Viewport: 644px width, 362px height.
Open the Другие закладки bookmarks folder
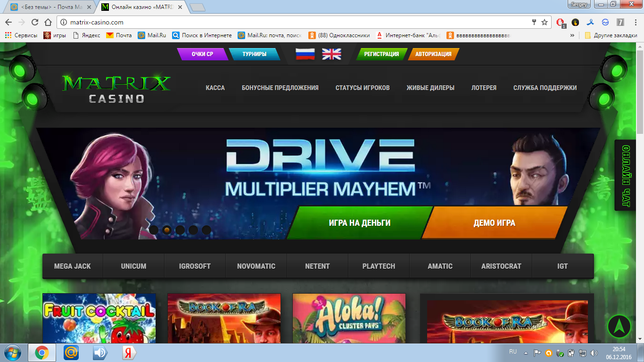pyautogui.click(x=611, y=35)
